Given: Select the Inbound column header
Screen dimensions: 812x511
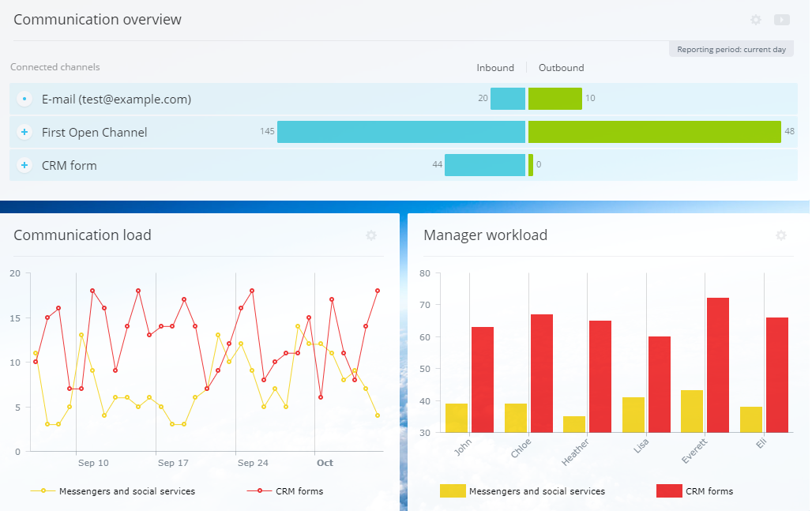Looking at the screenshot, I should 495,68.
